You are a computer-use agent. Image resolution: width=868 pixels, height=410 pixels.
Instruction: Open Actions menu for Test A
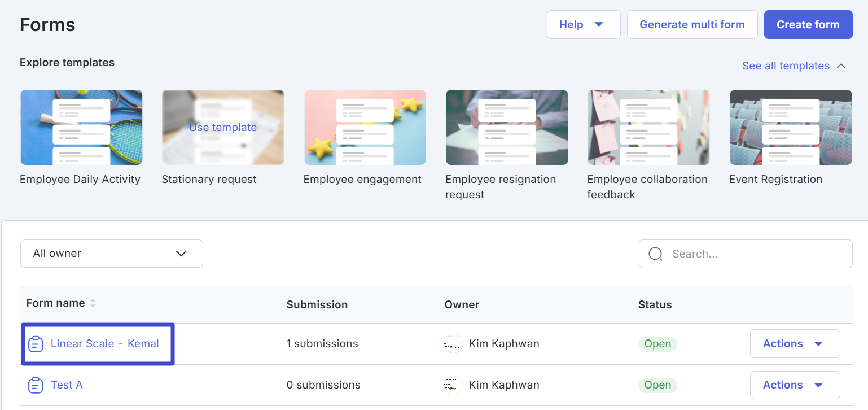click(x=795, y=385)
